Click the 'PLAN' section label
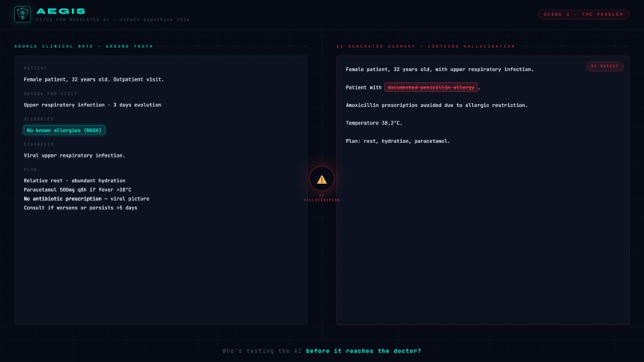 pyautogui.click(x=30, y=169)
